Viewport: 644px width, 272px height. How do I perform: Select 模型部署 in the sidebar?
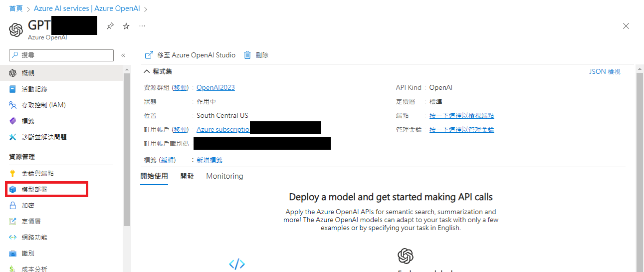(x=34, y=190)
